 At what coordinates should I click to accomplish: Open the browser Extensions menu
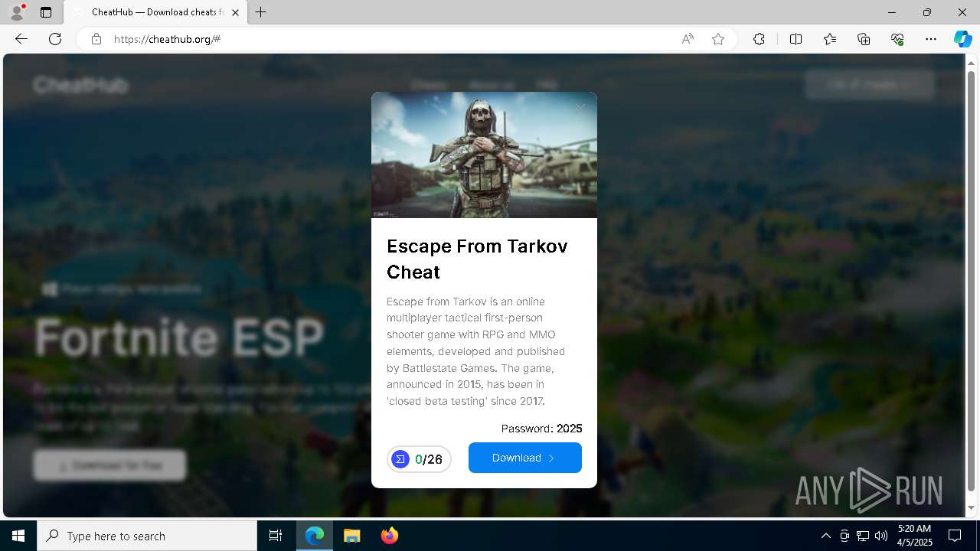(x=759, y=39)
